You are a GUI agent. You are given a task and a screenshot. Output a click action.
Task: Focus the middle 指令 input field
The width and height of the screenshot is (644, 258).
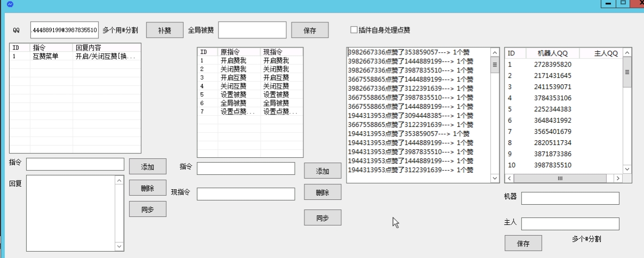click(246, 168)
